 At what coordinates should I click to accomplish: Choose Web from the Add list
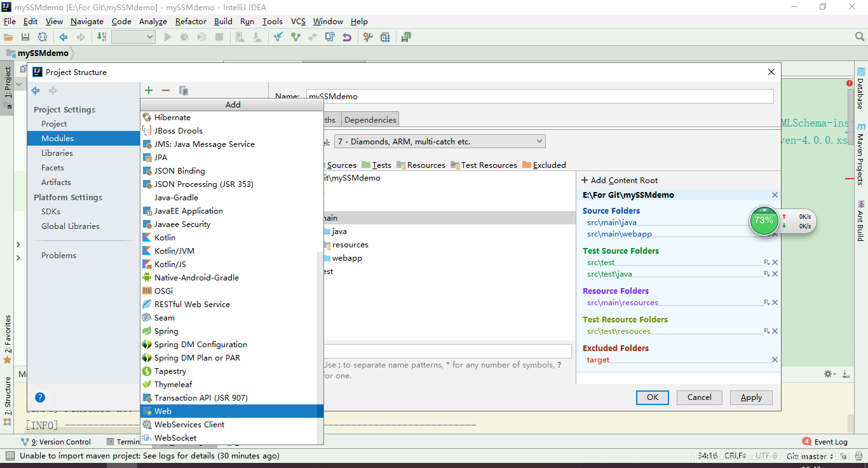coord(232,411)
